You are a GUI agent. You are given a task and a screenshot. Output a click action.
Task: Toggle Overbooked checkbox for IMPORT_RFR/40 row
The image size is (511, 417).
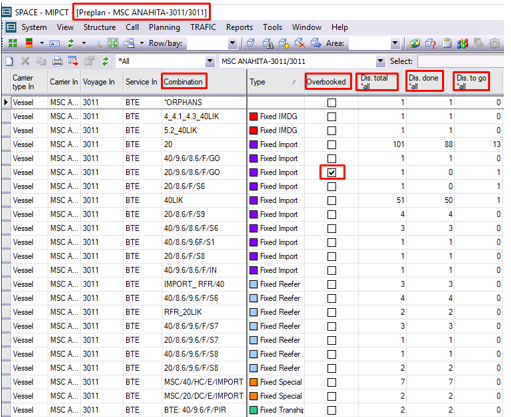click(x=331, y=284)
